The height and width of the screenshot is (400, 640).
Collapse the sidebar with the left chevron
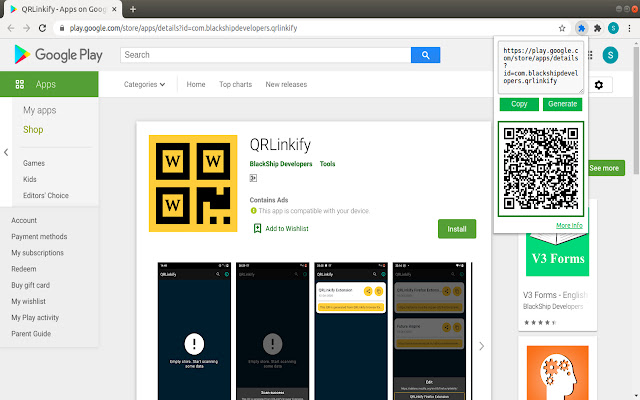[x=6, y=152]
